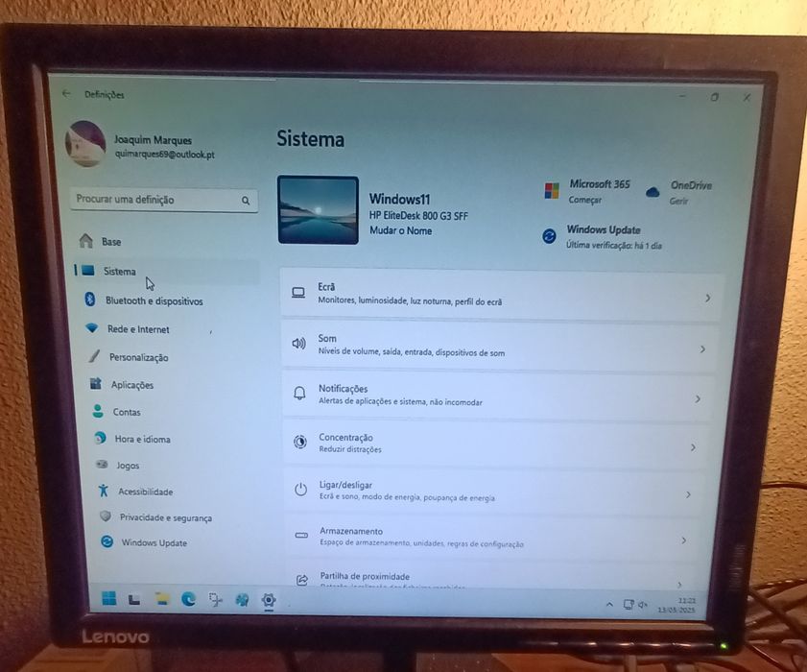Image resolution: width=807 pixels, height=672 pixels.
Task: Click the Personalização paintbrush icon
Action: coord(94,355)
